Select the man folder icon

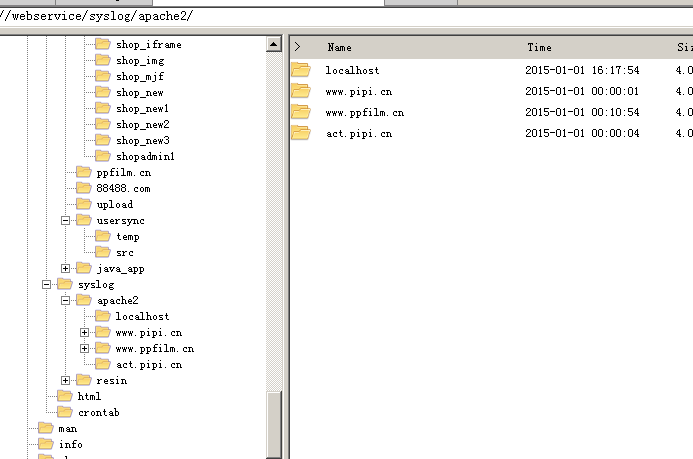point(46,428)
